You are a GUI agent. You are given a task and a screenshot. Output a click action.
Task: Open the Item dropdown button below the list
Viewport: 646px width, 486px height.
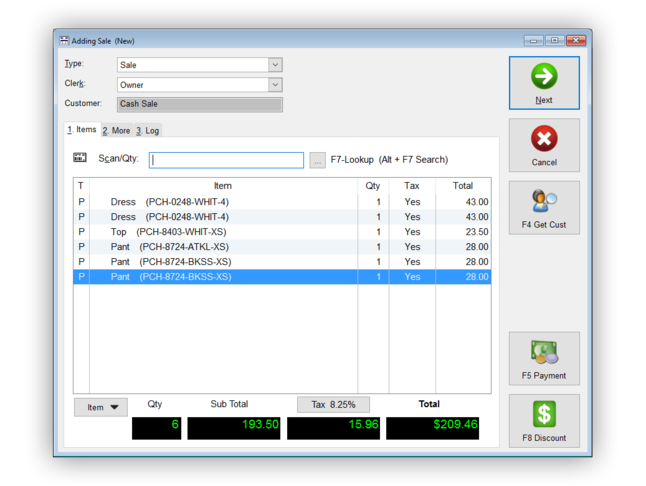click(x=101, y=407)
